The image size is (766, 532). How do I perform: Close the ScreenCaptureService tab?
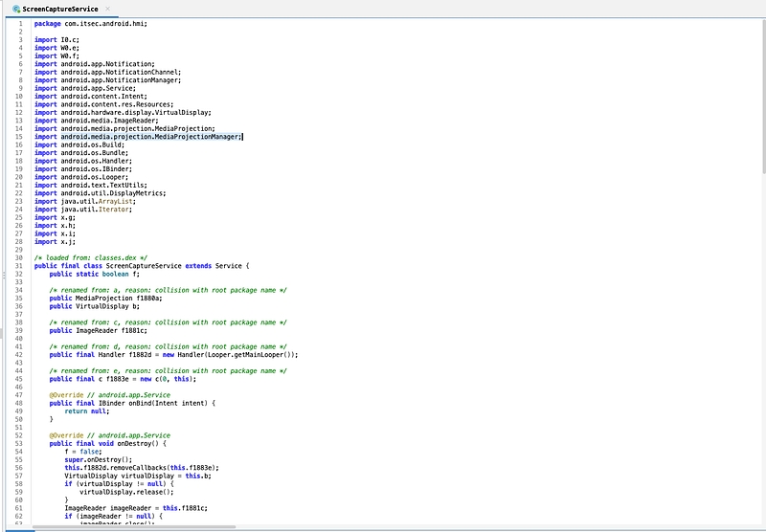tap(107, 9)
